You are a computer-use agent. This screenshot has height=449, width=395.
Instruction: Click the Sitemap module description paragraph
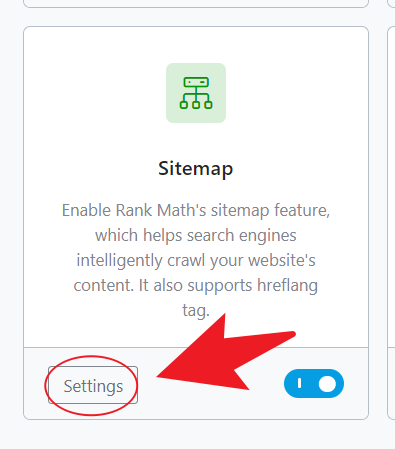tap(196, 260)
